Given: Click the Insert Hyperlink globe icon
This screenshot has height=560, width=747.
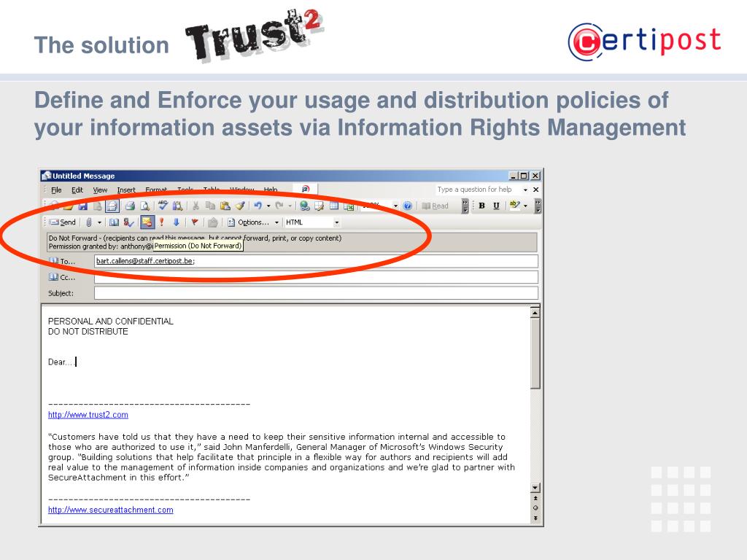Looking at the screenshot, I should 304,206.
